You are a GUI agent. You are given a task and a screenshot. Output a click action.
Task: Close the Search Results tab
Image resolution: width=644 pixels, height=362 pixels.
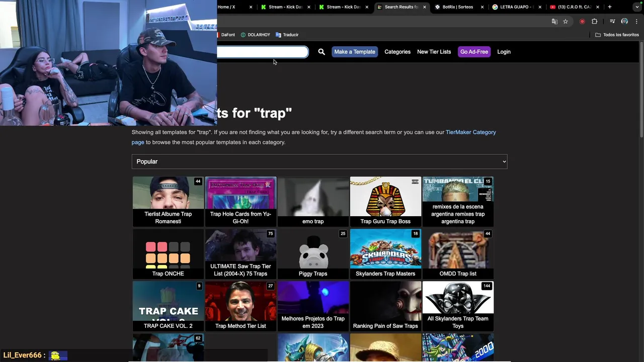[425, 7]
